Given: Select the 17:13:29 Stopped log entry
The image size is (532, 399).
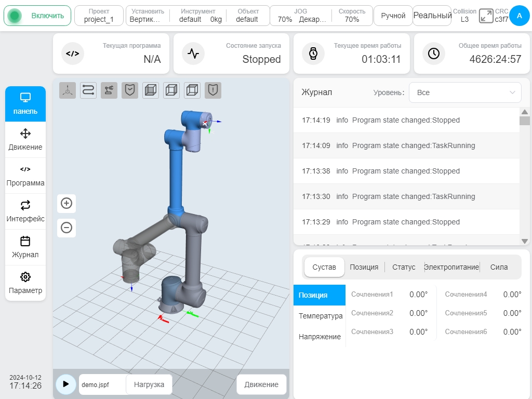Looking at the screenshot, I should [406, 222].
